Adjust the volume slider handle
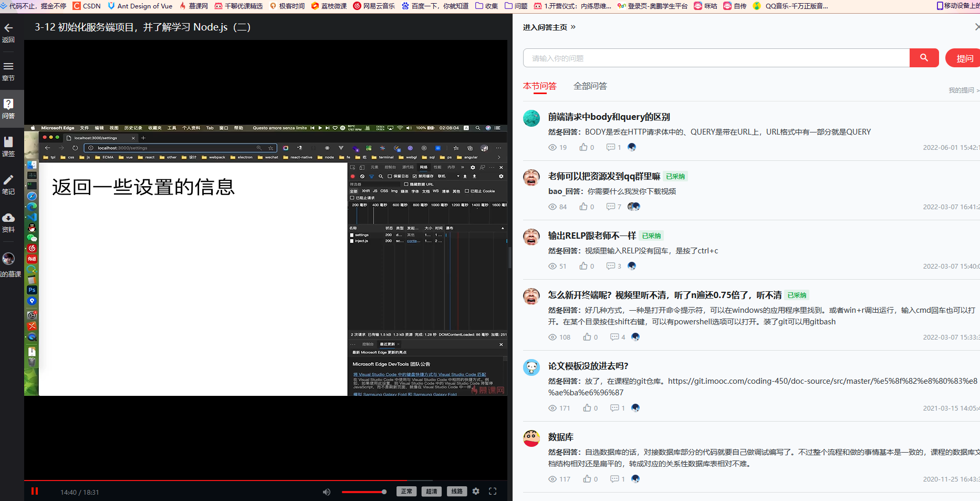 [384, 492]
